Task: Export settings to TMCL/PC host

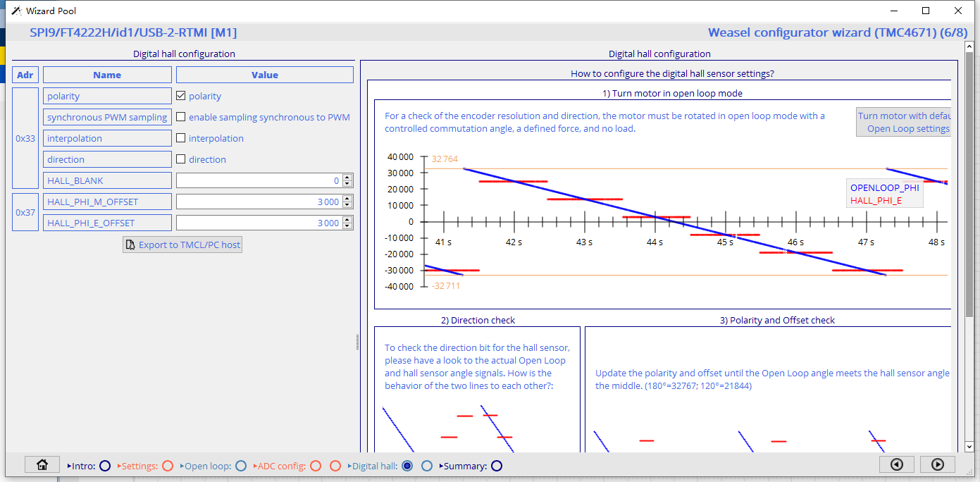Action: click(182, 245)
